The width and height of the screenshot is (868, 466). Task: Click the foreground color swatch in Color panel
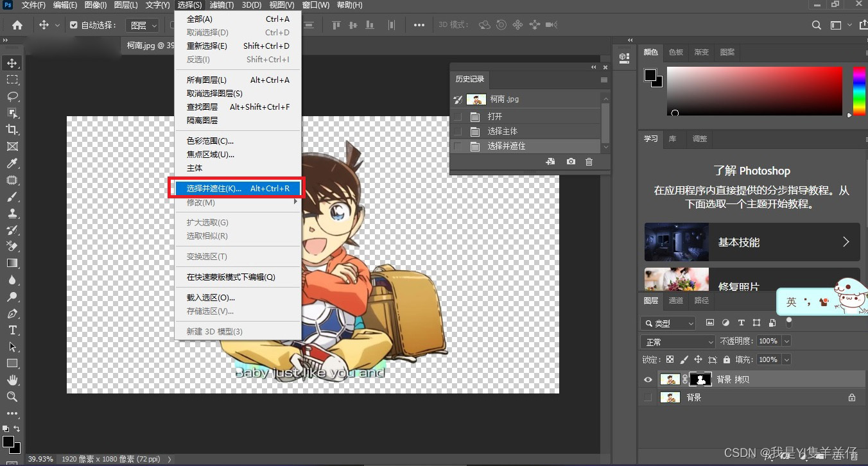[x=650, y=75]
